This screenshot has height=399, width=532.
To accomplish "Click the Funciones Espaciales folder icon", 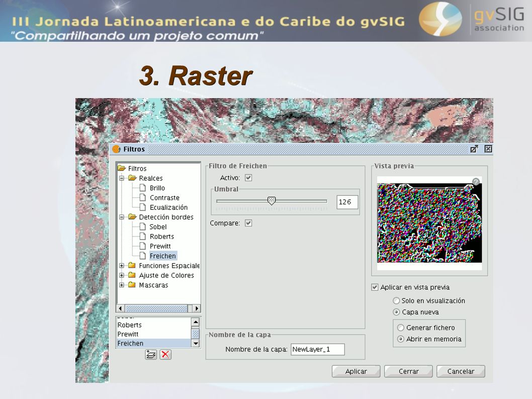I will [132, 265].
